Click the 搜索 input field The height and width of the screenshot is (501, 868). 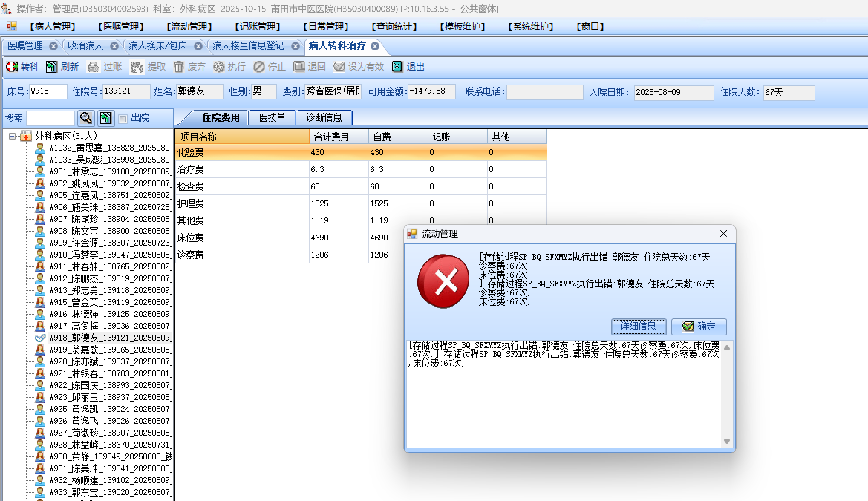[50, 118]
